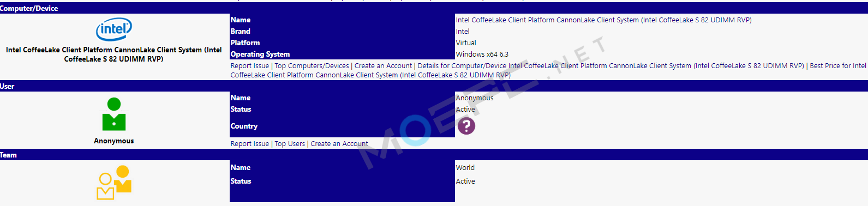Click the Intel brand value link
Viewport: 868px width, 206px height.
tap(463, 32)
